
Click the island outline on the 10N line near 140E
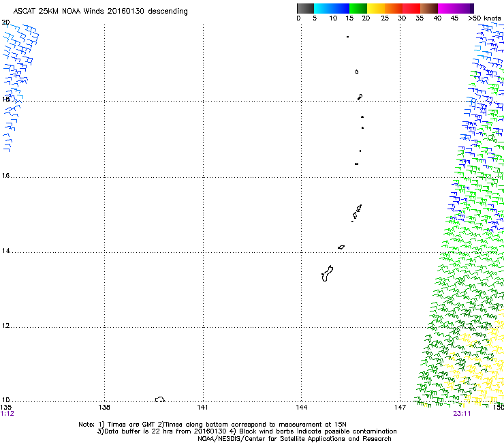(160, 399)
